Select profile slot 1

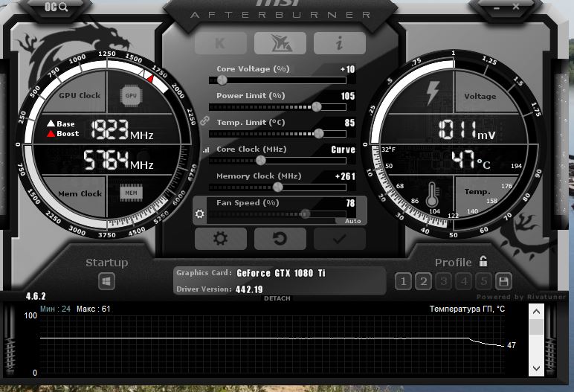[x=403, y=281]
